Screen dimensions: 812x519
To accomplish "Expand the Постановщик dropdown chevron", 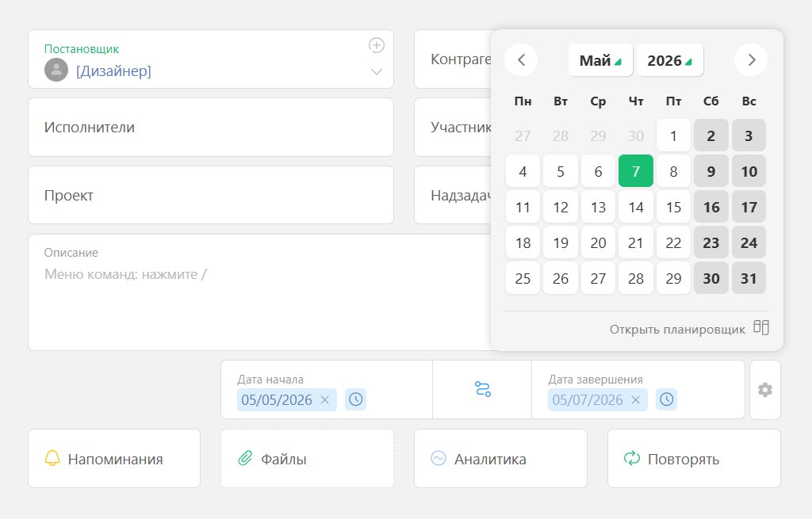I will coord(377,71).
